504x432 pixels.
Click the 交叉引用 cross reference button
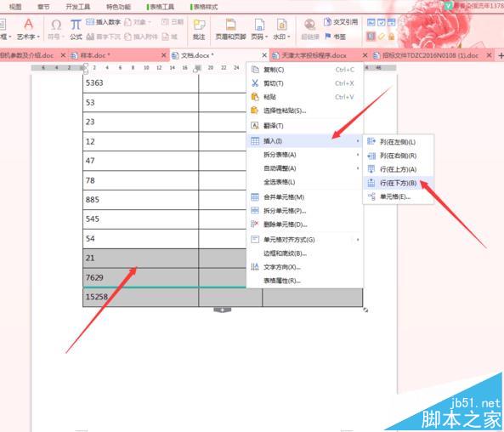pos(341,22)
